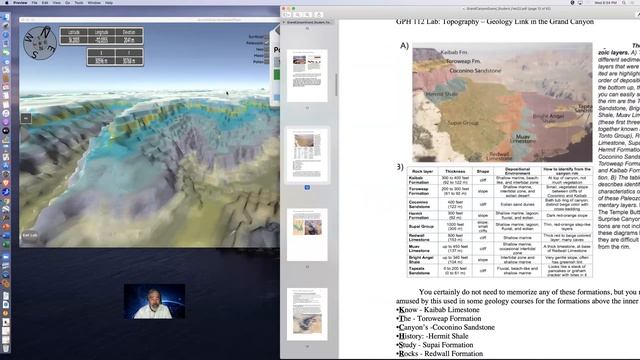This screenshot has width=640, height=360.
Task: Open the Go menu
Action: point(67,2)
